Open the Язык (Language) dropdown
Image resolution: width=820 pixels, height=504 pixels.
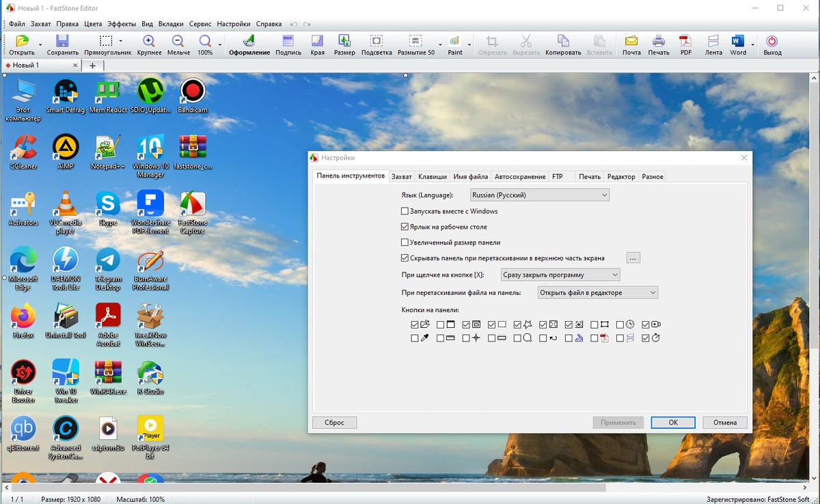539,195
